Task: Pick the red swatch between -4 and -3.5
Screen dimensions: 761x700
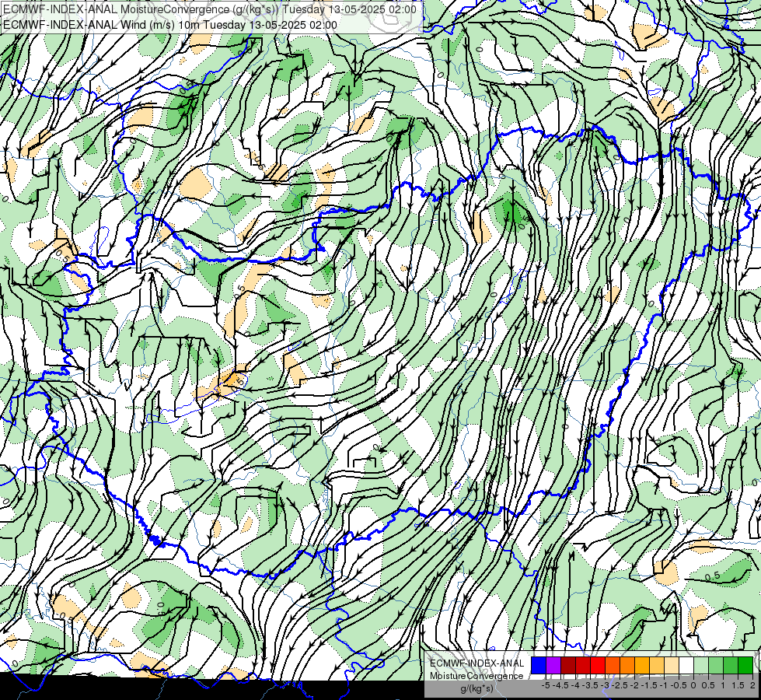Action: [x=583, y=665]
